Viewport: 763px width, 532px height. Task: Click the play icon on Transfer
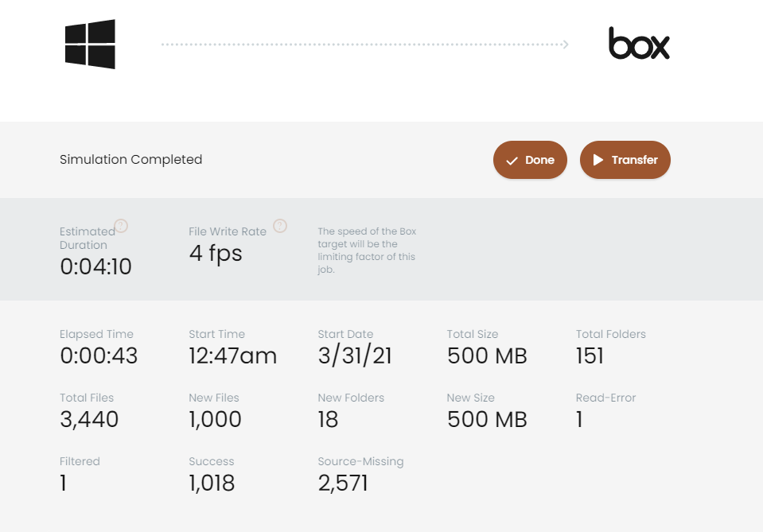tap(598, 160)
